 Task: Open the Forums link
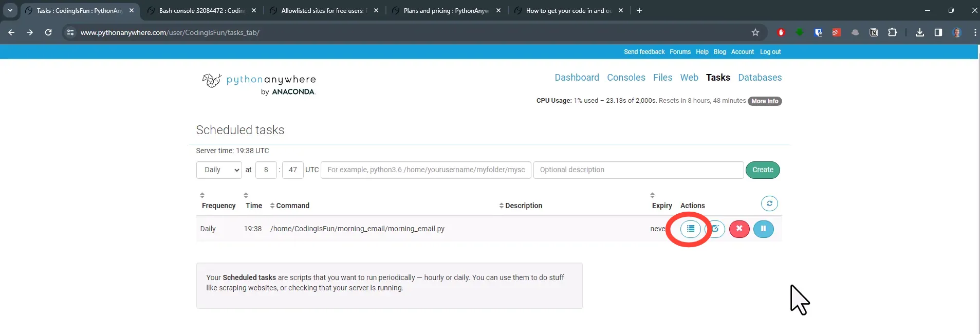coord(680,52)
